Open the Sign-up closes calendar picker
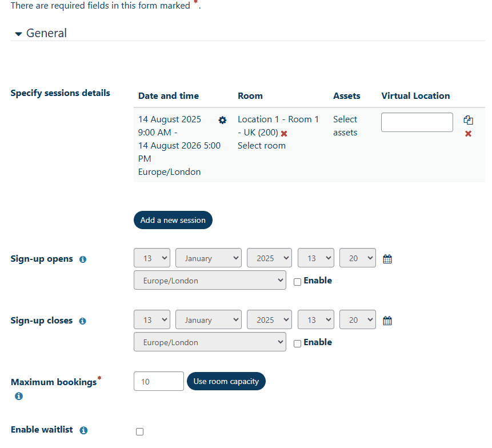This screenshot has width=492, height=448. (x=387, y=320)
